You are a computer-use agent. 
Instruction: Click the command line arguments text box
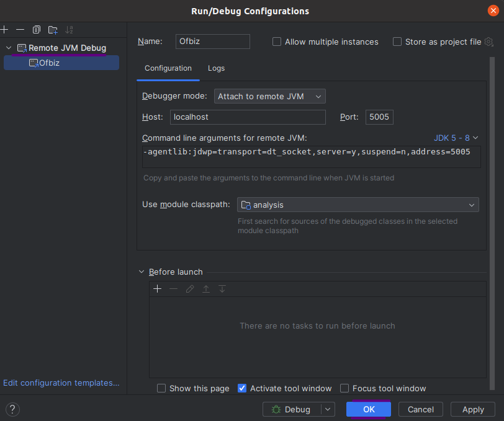click(x=312, y=157)
